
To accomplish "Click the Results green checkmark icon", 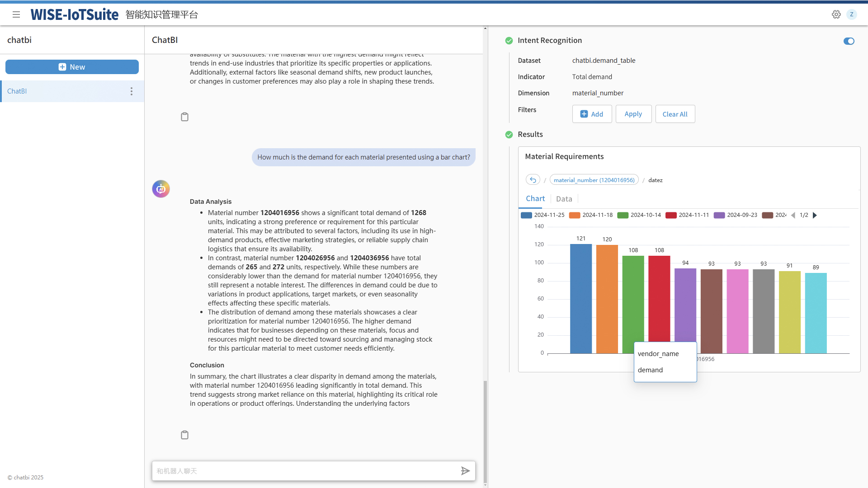I will click(x=509, y=135).
